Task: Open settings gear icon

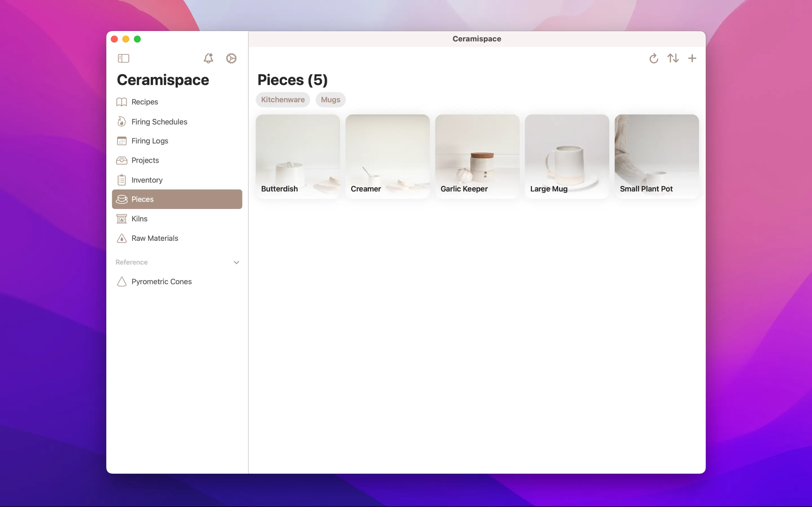Action: (231, 58)
